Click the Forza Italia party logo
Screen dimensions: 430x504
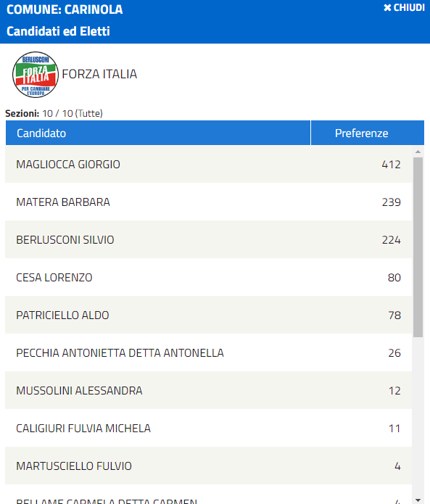point(36,75)
